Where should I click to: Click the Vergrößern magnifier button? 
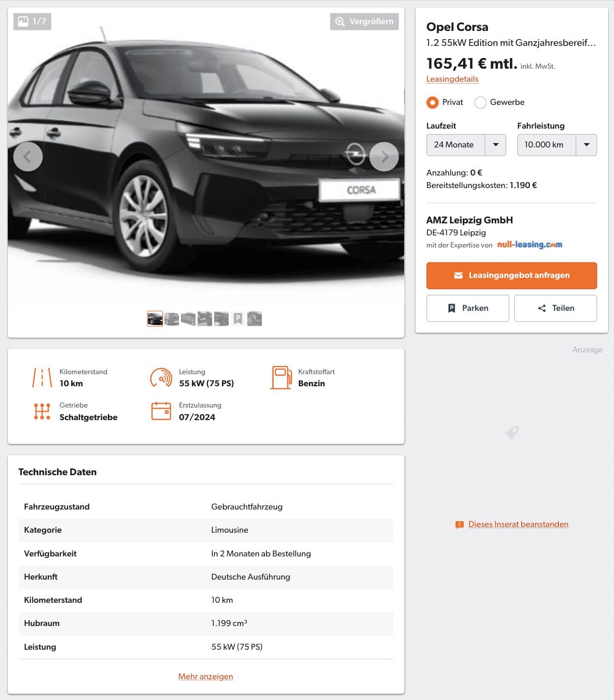(365, 22)
